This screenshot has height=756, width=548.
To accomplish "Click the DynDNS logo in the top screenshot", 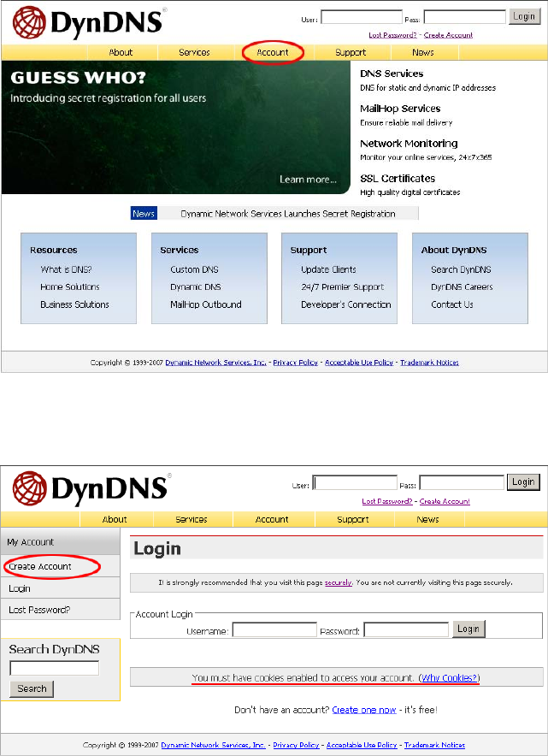I will tap(88, 23).
